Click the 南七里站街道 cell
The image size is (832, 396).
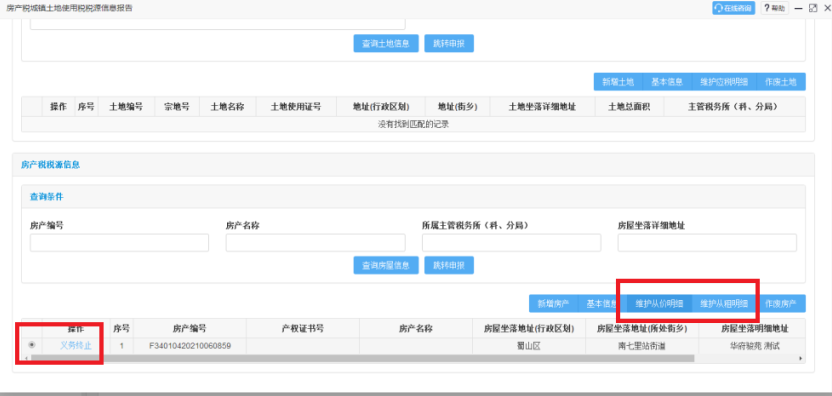(x=642, y=346)
